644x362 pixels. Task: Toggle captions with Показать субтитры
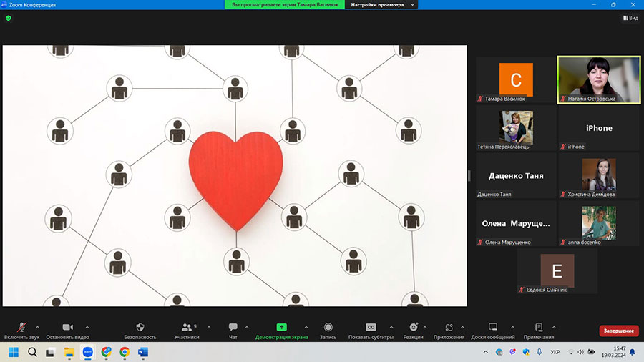click(x=371, y=328)
